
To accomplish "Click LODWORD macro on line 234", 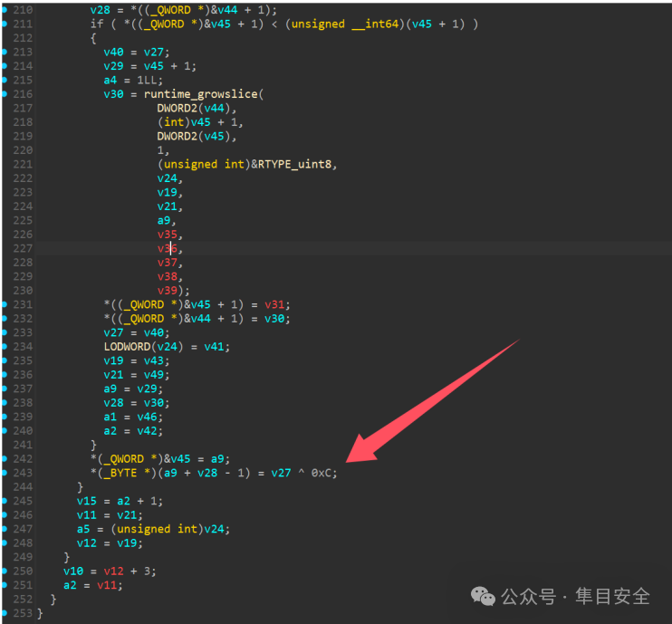I will pos(127,347).
